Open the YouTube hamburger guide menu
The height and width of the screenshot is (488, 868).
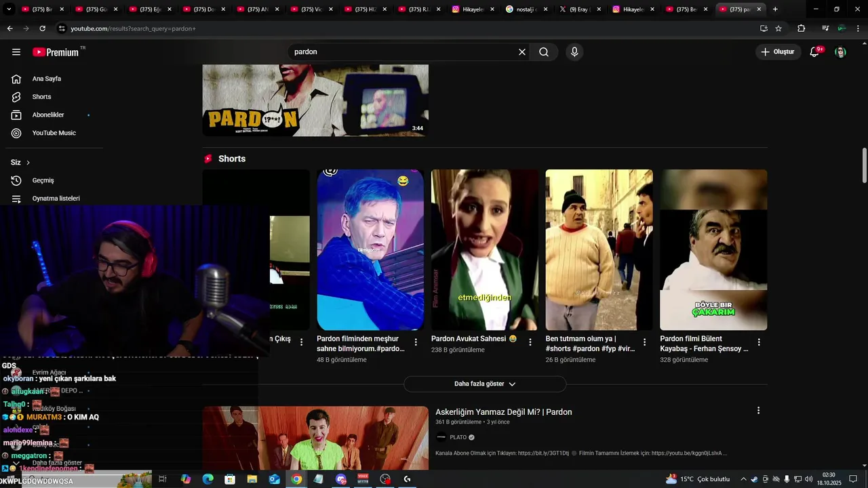(16, 52)
